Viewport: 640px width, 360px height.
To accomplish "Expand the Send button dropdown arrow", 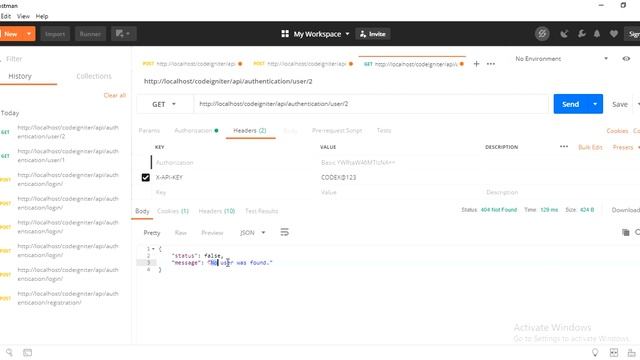I will coord(595,104).
